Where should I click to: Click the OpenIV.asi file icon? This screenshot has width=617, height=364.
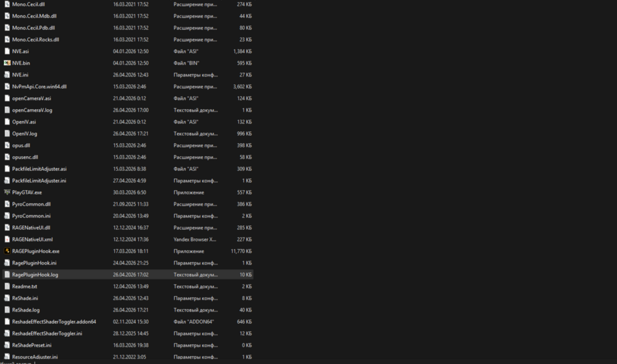pyautogui.click(x=7, y=122)
